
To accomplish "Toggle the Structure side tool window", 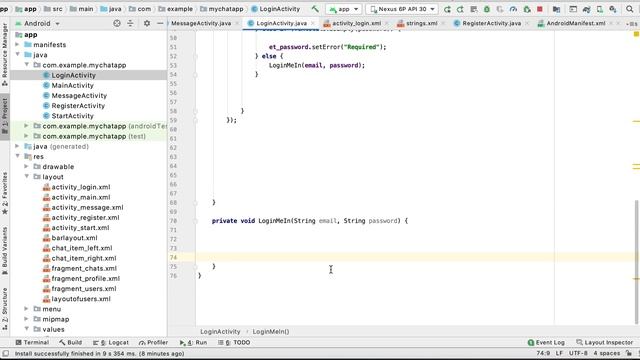I will click(5, 309).
